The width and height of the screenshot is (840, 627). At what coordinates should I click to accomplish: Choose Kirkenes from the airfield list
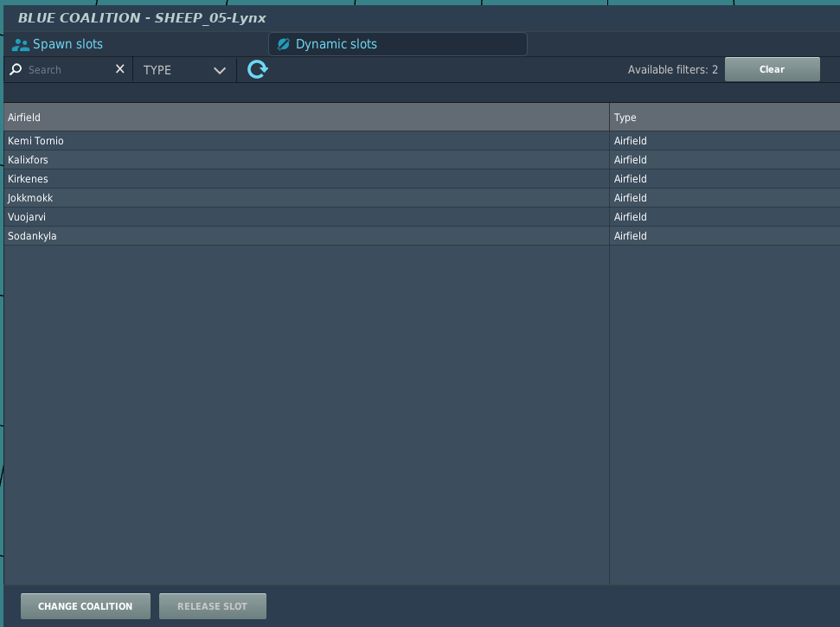(306, 179)
